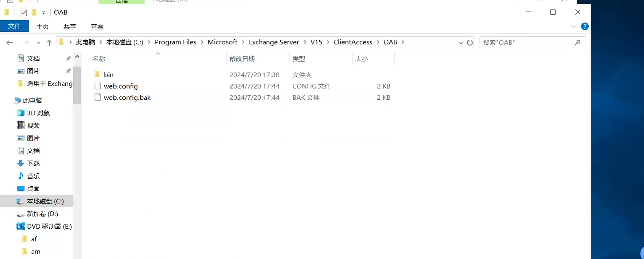644x259 pixels.
Task: Sort files by 名称 column header
Action: pos(99,59)
